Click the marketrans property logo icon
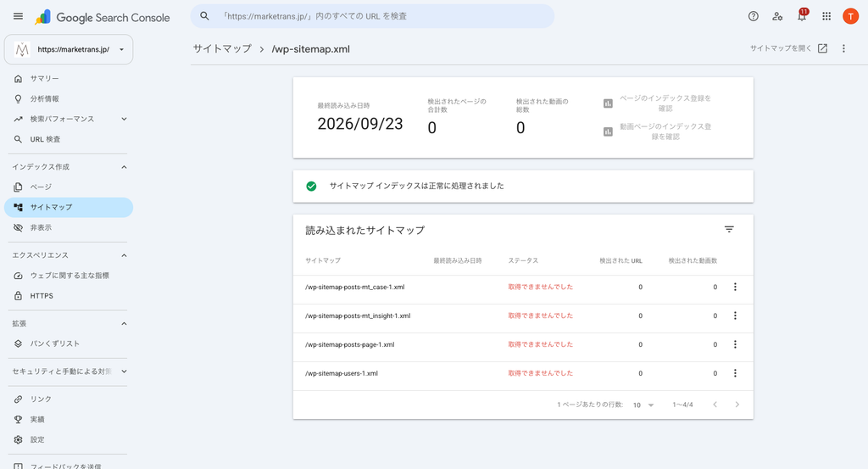Screen dimensions: 868x469 22,49
